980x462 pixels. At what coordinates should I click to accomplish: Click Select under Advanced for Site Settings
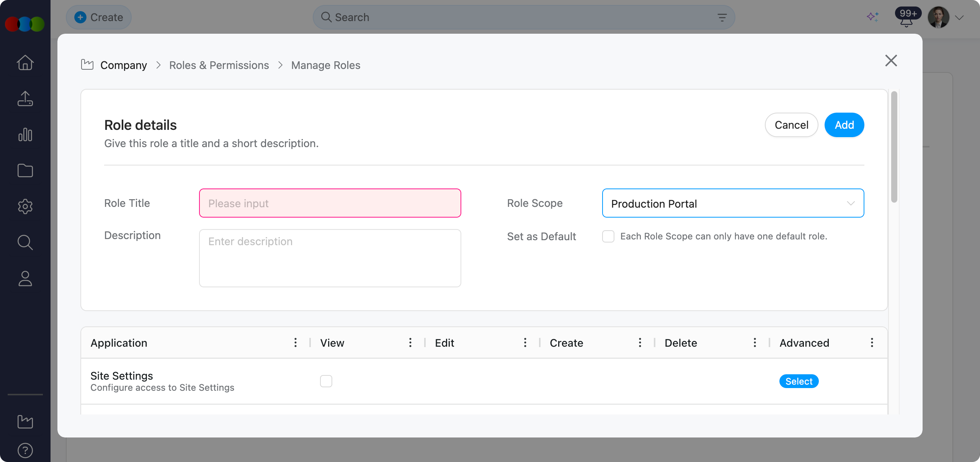coord(799,381)
